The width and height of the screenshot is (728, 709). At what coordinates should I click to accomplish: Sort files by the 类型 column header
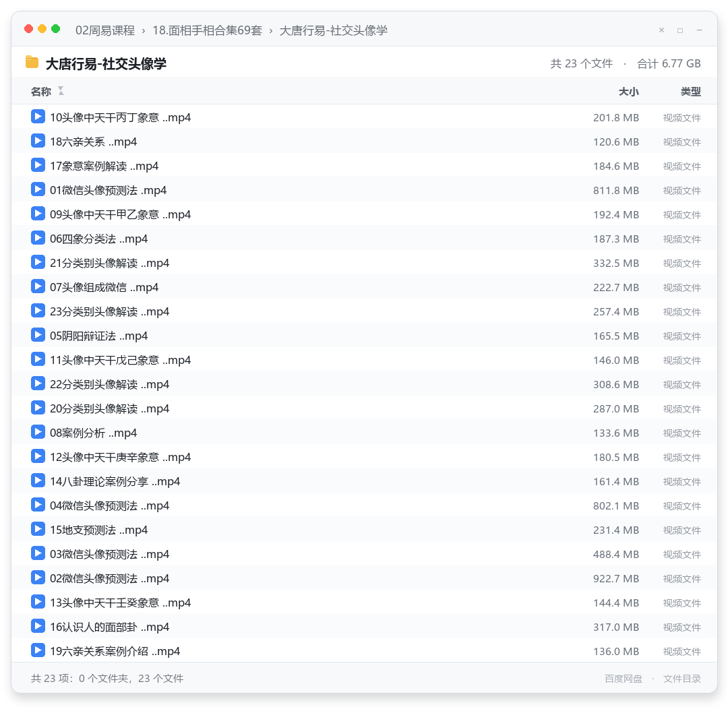tap(691, 92)
